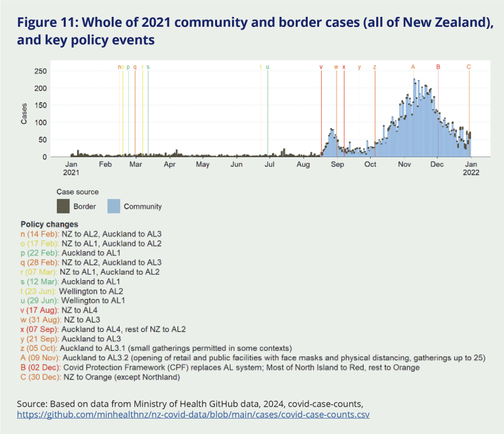This screenshot has width=504, height=434.
Task: Click 'p (22 Feb): Auckland to AL1'
Action: 71,253
